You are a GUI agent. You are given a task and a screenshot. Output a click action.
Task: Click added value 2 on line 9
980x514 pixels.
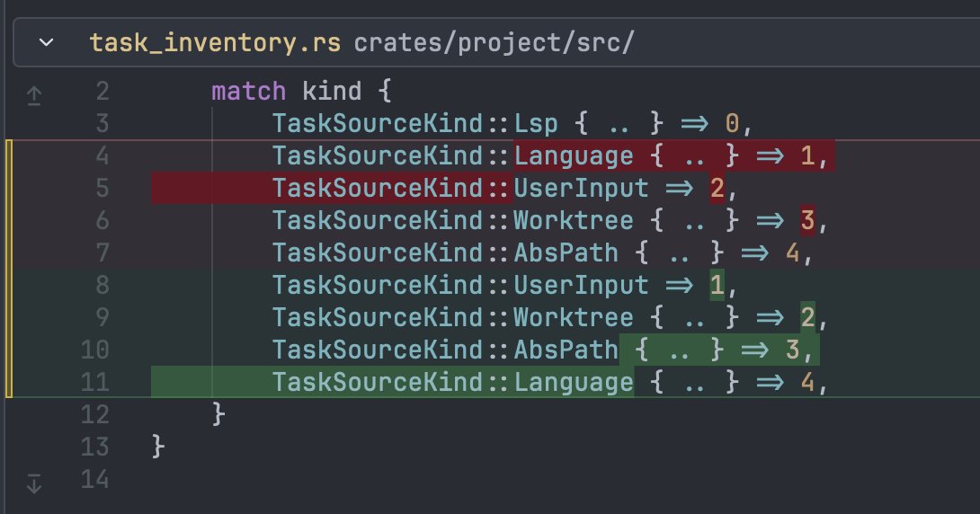808,317
